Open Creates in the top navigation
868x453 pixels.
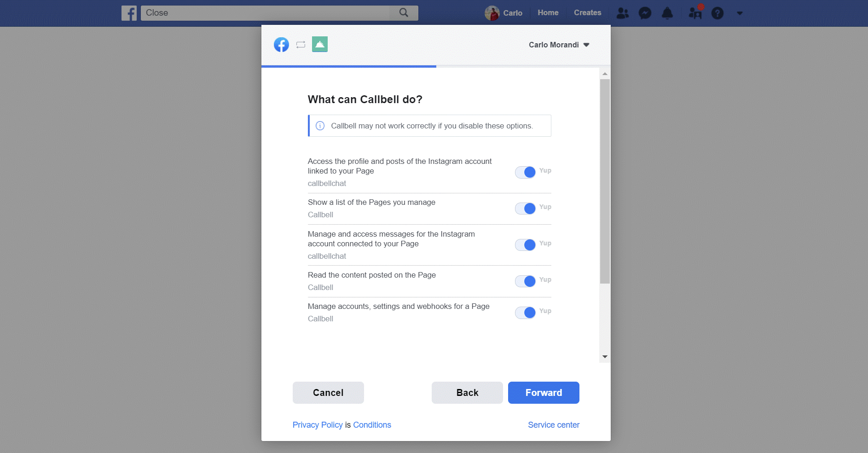[x=587, y=13]
